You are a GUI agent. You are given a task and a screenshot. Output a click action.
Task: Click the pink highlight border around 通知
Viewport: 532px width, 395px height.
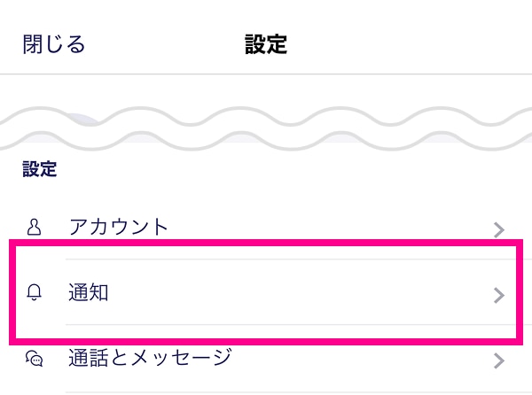[266, 243]
